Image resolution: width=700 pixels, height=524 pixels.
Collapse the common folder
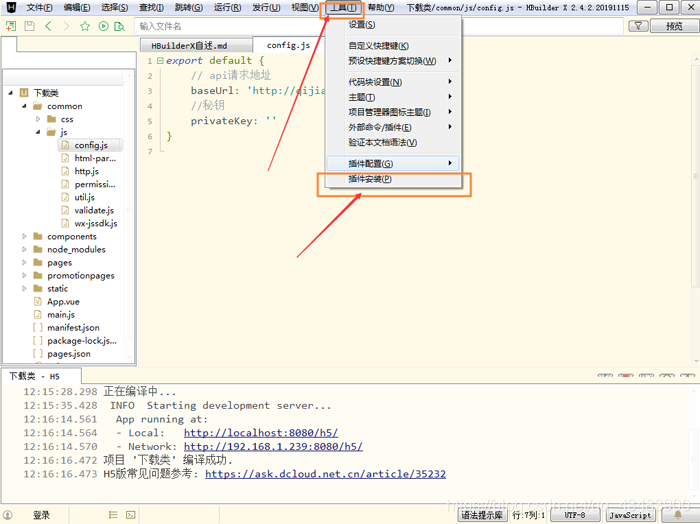[x=24, y=106]
